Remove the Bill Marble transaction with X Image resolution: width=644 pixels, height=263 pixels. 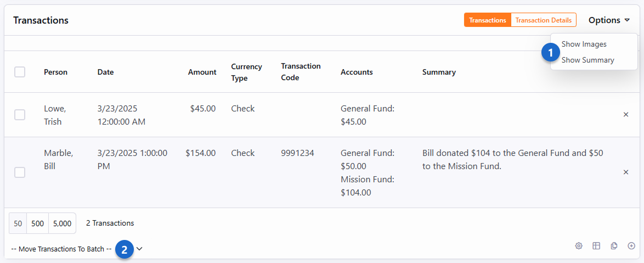(626, 172)
